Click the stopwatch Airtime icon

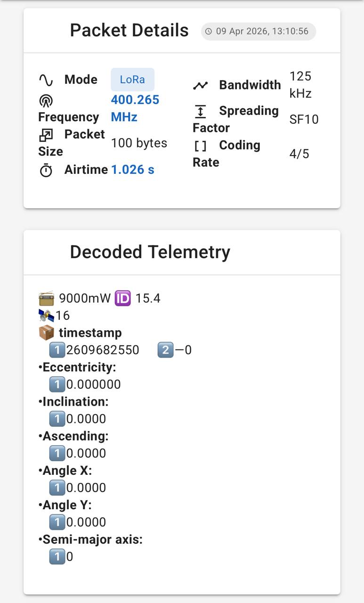pyautogui.click(x=46, y=170)
